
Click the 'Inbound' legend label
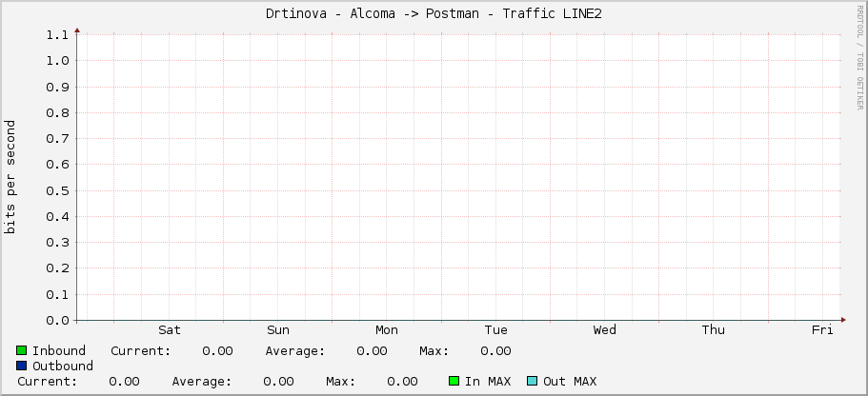coord(59,350)
